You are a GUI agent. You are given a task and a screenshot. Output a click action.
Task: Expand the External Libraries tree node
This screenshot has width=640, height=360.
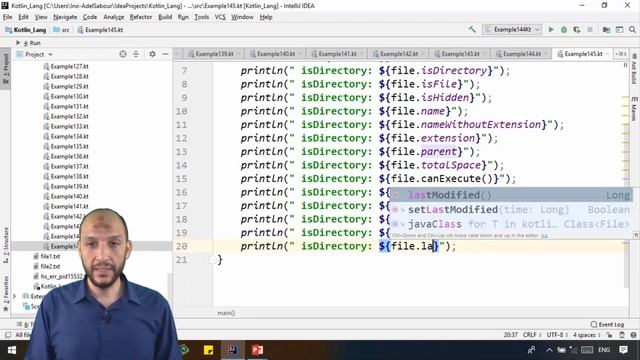click(x=15, y=296)
